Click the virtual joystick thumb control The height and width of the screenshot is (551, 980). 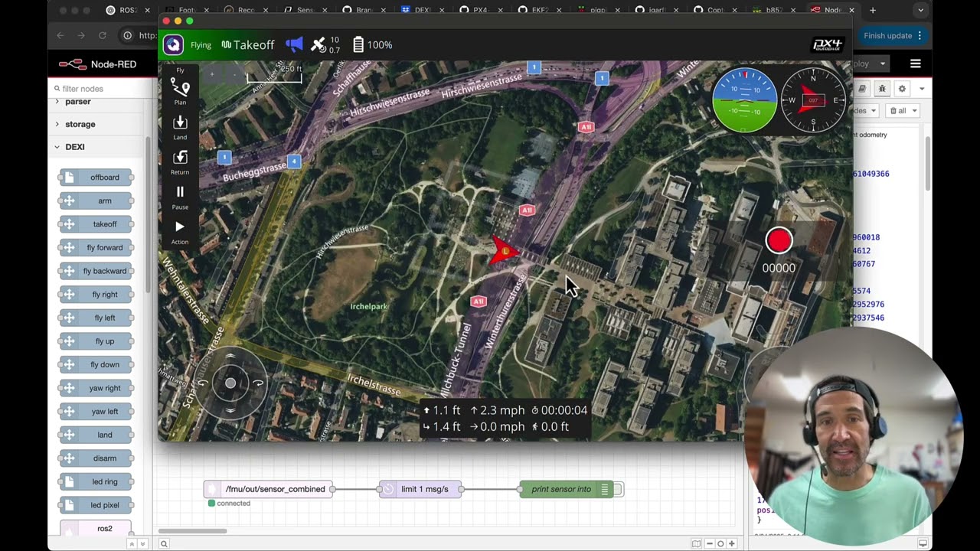pos(230,383)
